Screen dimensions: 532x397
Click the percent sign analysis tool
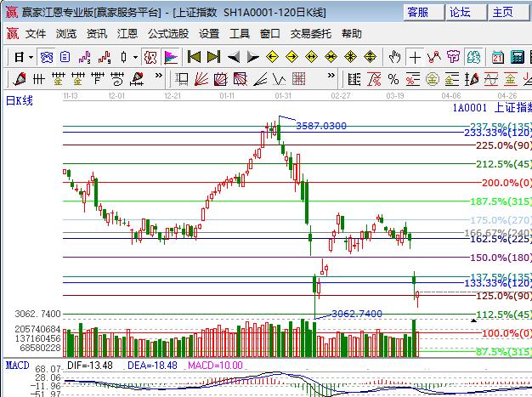[x=393, y=79]
